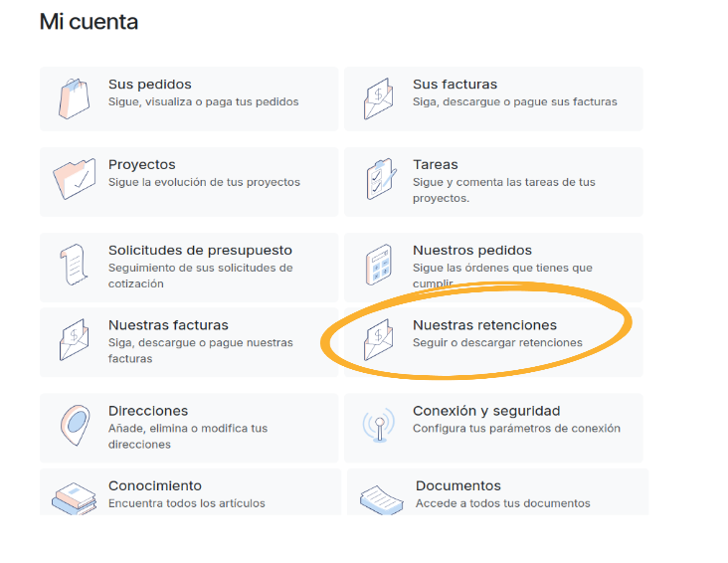This screenshot has width=728, height=563.
Task: Click the Nuestros pedidos calculator icon
Action: 379,265
